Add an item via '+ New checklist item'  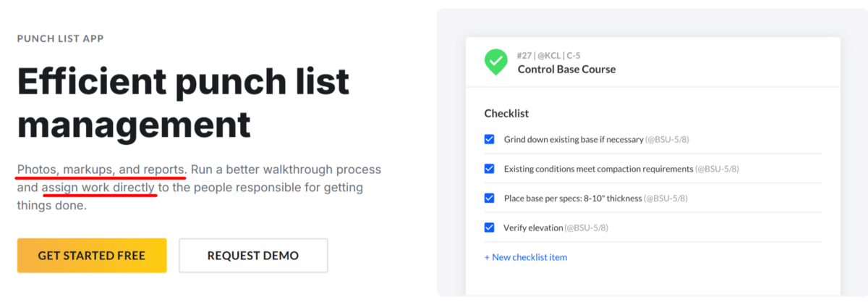526,257
